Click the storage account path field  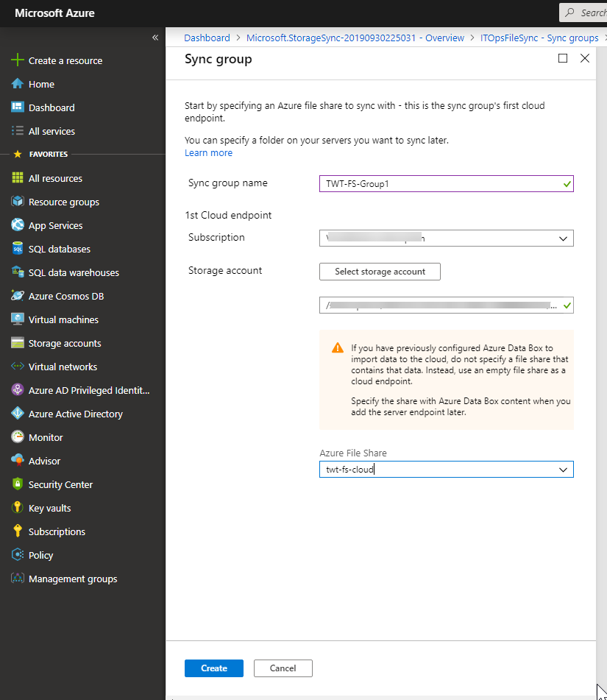(x=447, y=305)
